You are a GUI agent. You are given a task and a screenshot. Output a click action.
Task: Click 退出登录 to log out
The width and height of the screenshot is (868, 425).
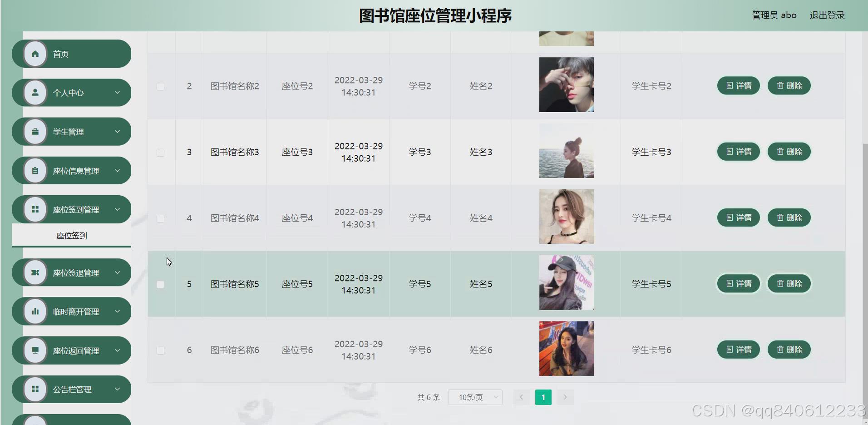click(x=827, y=15)
